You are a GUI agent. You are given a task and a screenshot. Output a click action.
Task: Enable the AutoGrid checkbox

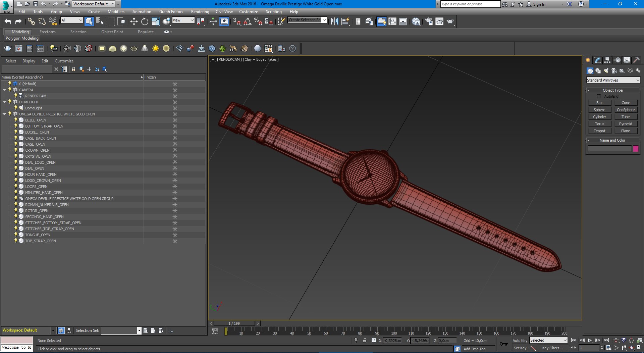pos(599,96)
